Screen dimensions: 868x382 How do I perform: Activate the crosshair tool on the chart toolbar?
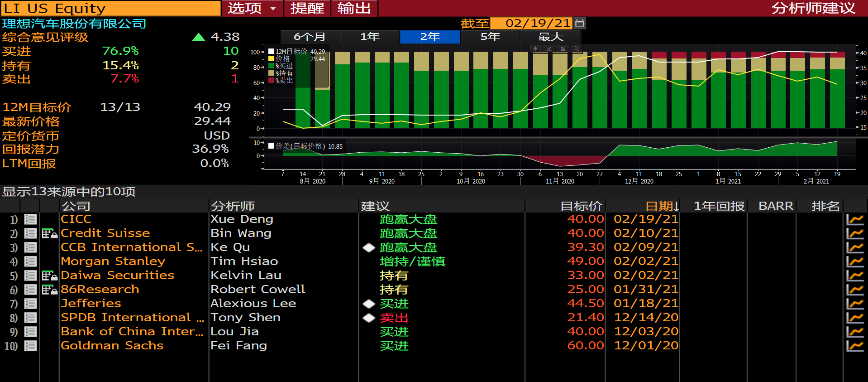pyautogui.click(x=535, y=48)
